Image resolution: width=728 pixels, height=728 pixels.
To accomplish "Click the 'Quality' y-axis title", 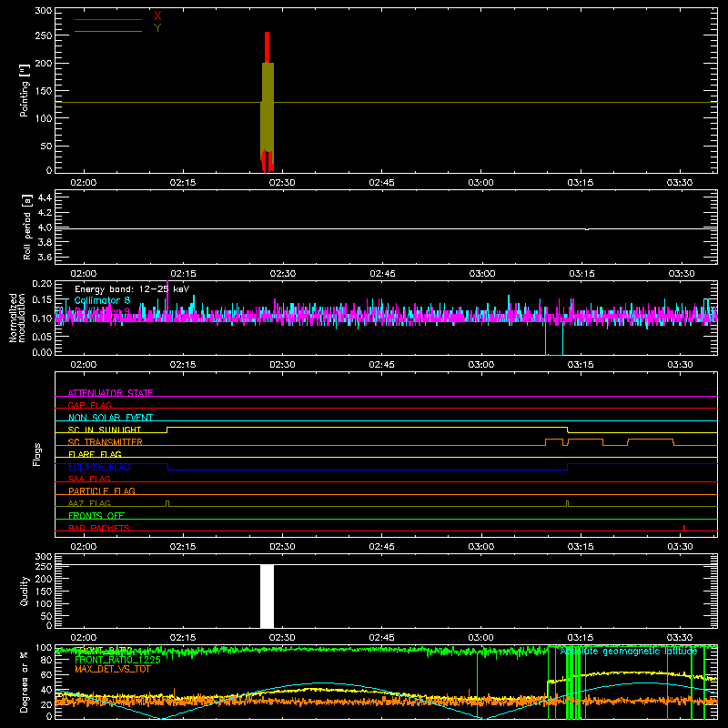I will click(25, 591).
